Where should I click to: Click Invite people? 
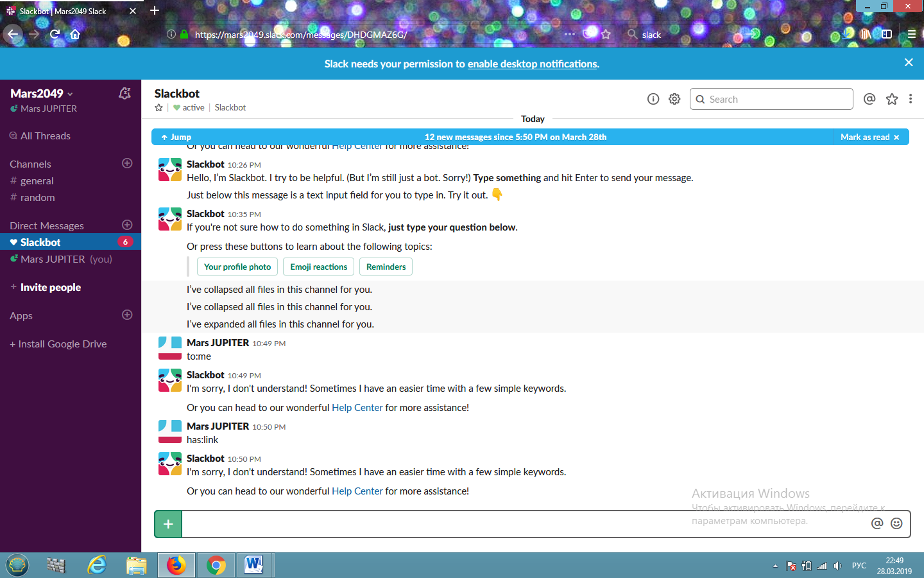click(x=50, y=287)
